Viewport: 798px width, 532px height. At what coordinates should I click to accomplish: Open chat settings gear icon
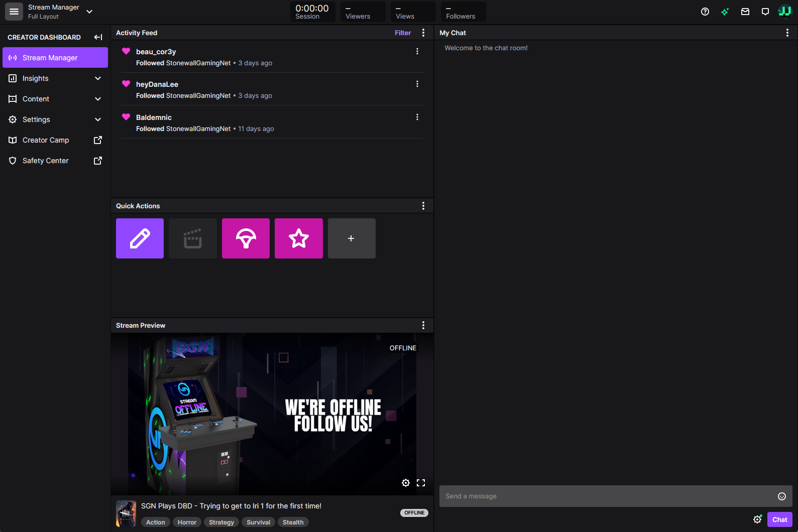coord(758,519)
